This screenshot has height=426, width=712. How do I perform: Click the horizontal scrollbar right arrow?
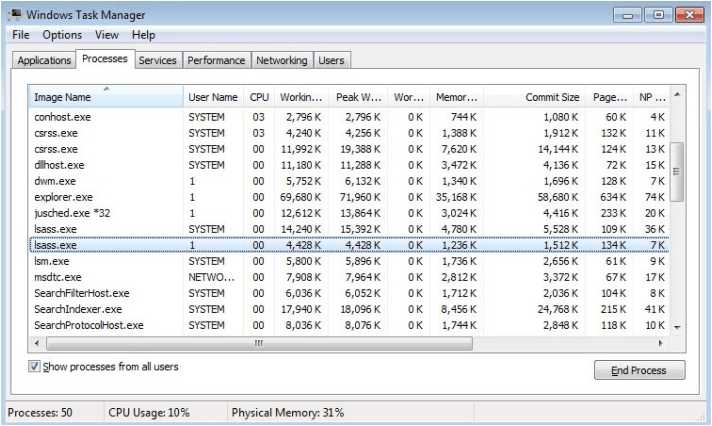pos(661,343)
